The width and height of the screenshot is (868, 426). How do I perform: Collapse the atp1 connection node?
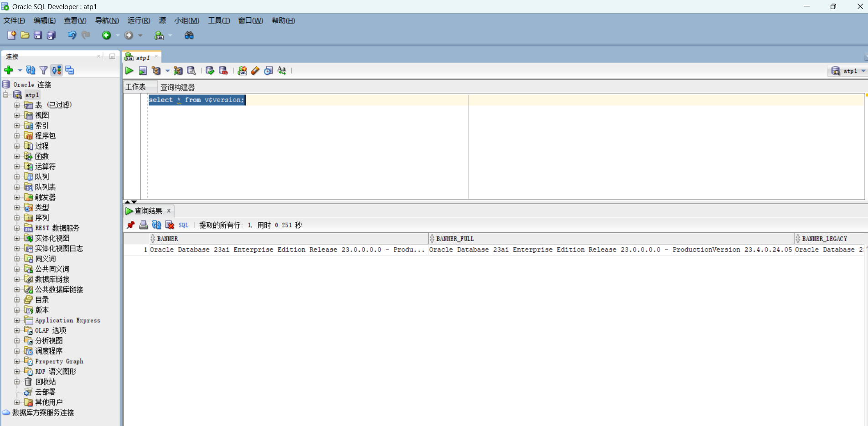click(6, 95)
